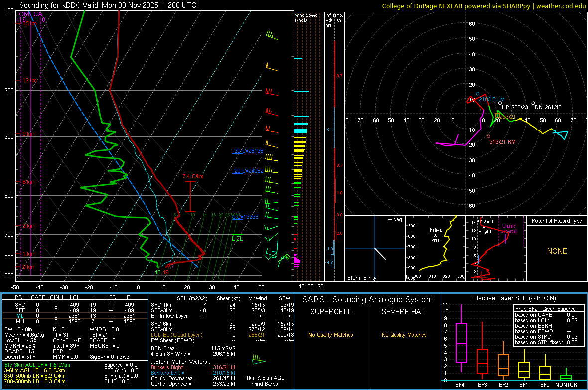Image resolution: width=588 pixels, height=390 pixels.
Task: Click the PW = 0.48in value
Action: pos(18,329)
